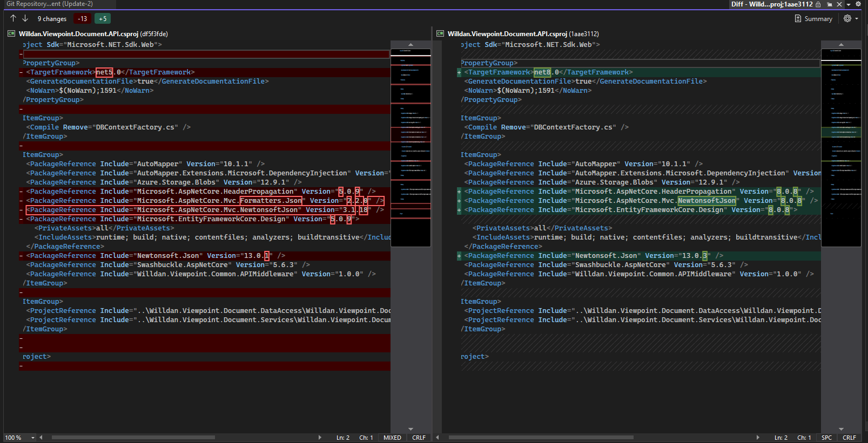Click the pin icon on Diff tab
Viewport: 868px width, 443px height.
pos(829,4)
